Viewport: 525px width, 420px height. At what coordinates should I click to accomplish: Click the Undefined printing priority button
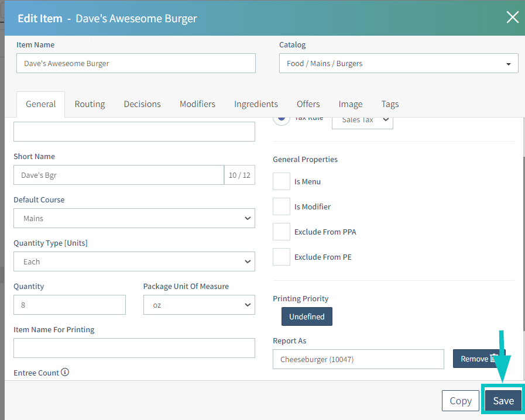click(x=307, y=316)
